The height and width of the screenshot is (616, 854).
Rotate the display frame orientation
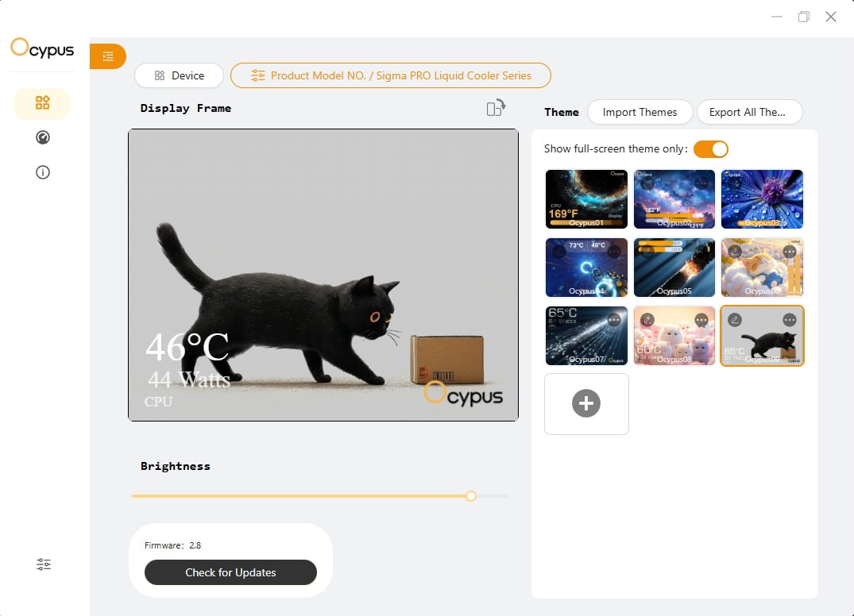coord(496,108)
